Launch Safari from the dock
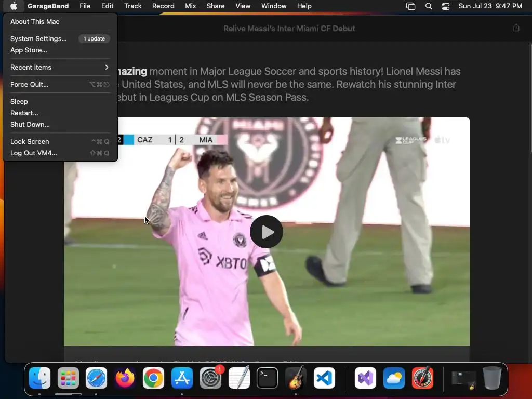The image size is (532, 399). (x=96, y=378)
